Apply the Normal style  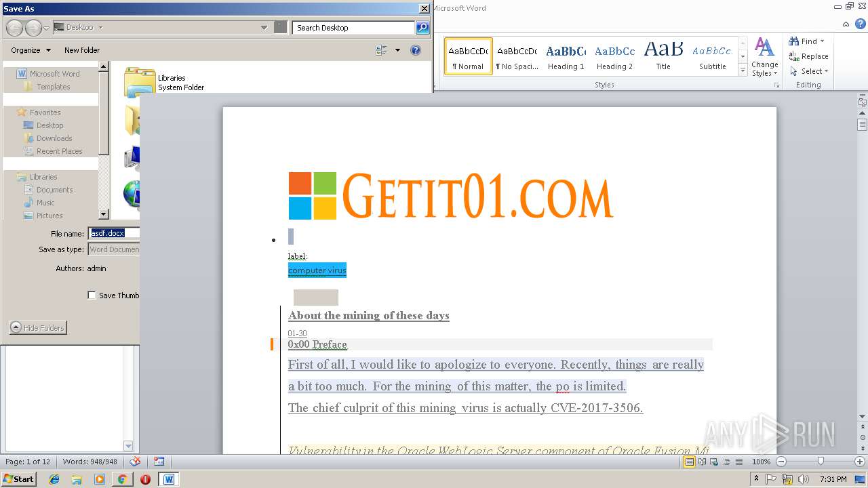pyautogui.click(x=469, y=56)
